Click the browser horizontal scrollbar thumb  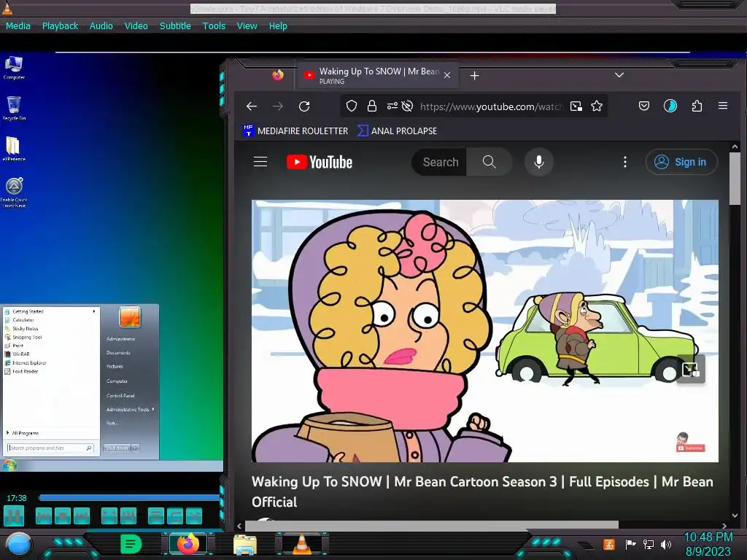coord(432,525)
